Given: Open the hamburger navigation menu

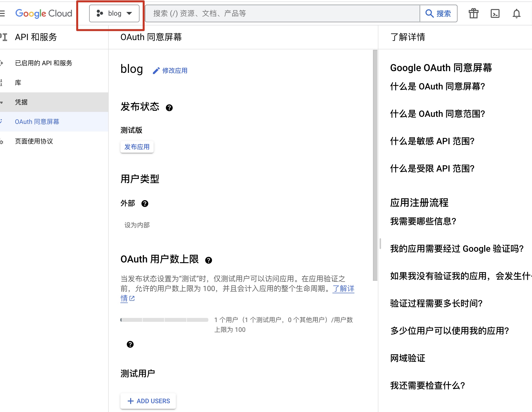Looking at the screenshot, I should pyautogui.click(x=2, y=13).
